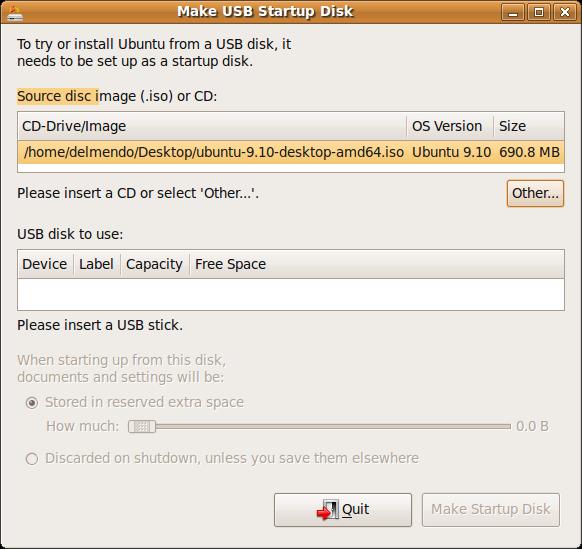
Task: Click the USB creator app icon in title bar
Action: point(14,13)
